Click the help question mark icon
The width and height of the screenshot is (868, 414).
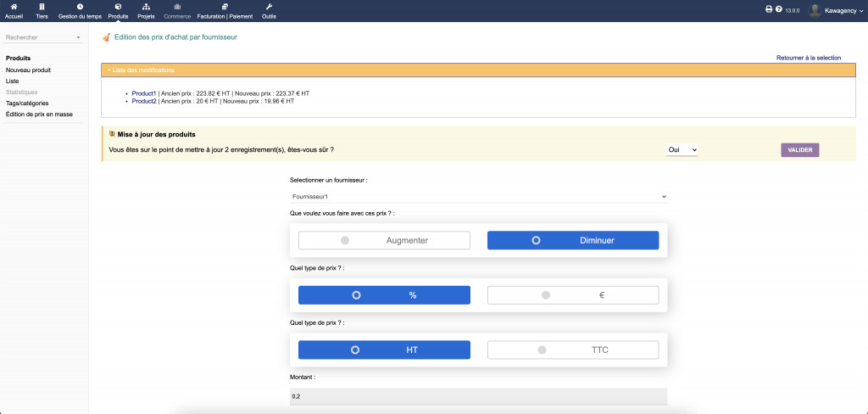(778, 9)
